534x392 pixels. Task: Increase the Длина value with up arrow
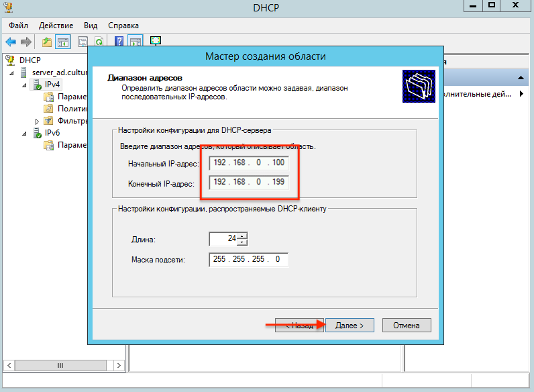(x=242, y=236)
